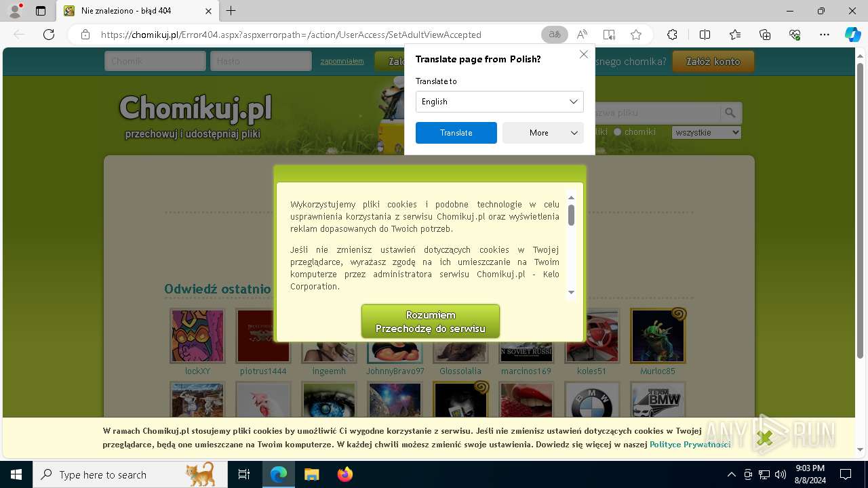This screenshot has width=868, height=488.
Task: Open the marcinos169 user link
Action: tap(526, 371)
